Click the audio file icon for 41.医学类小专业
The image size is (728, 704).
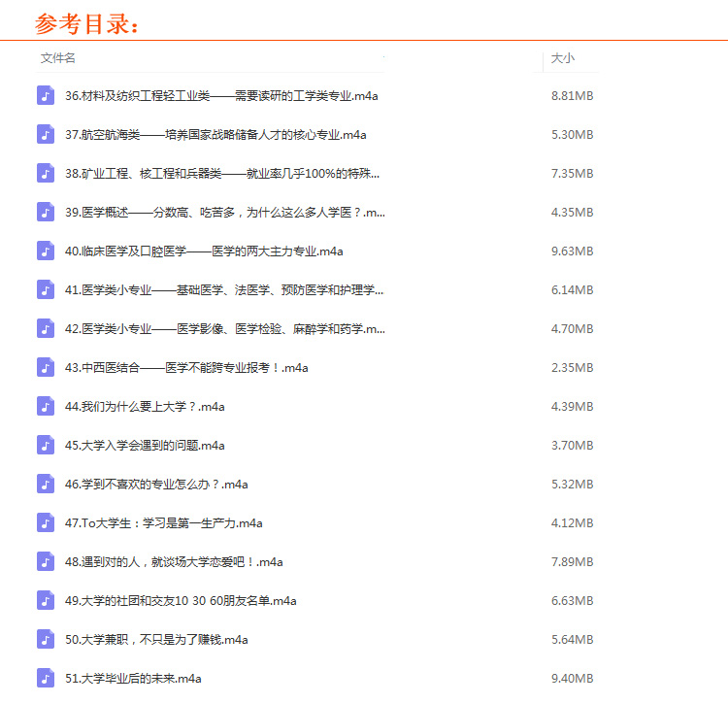click(x=46, y=289)
